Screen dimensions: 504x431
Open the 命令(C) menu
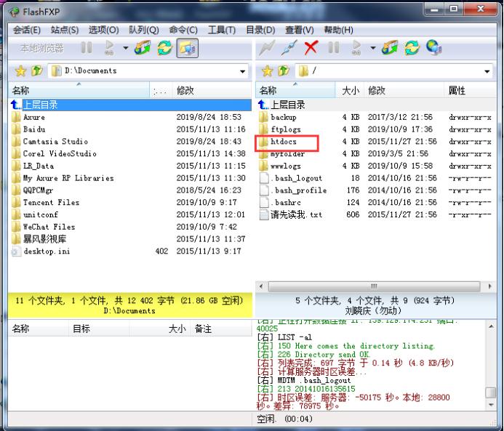pyautogui.click(x=183, y=30)
